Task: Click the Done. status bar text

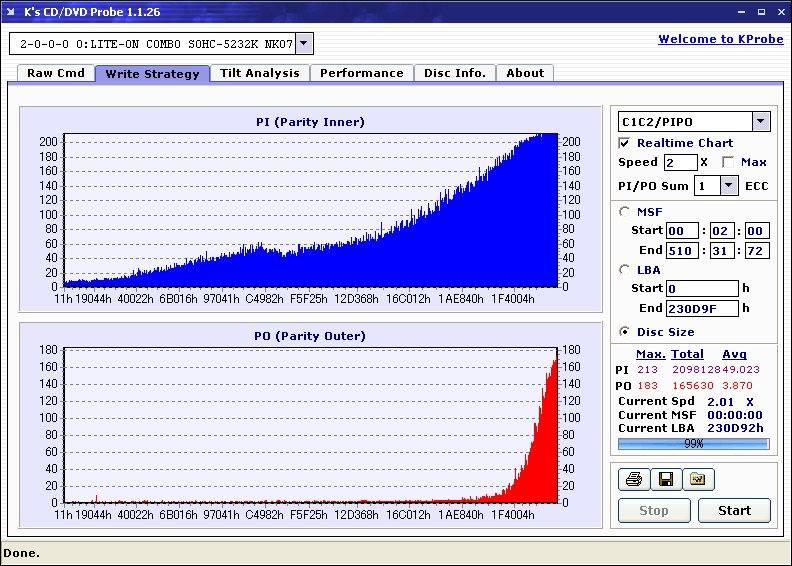Action: tap(22, 553)
